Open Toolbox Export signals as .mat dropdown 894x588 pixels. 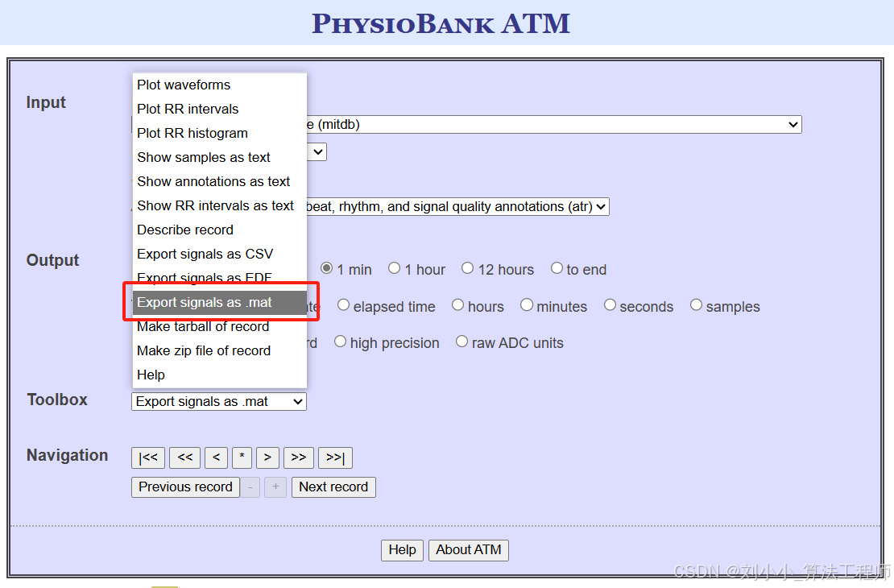tap(219, 401)
